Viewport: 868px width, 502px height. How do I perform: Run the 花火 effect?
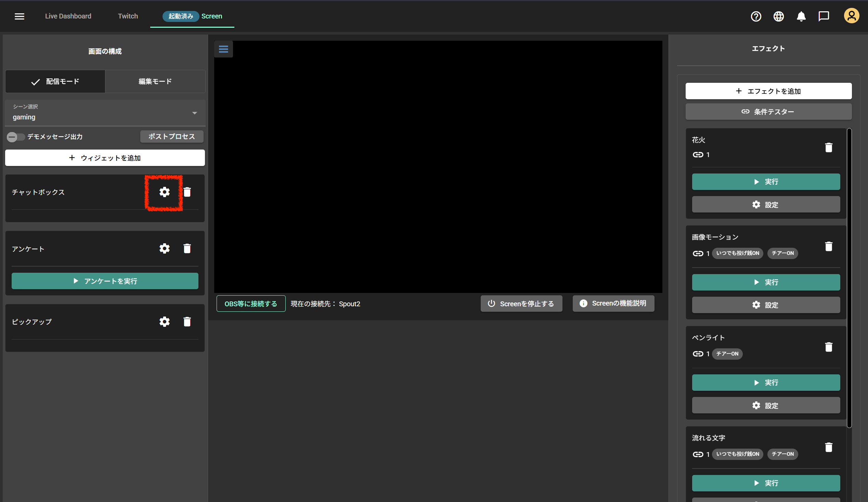point(766,182)
